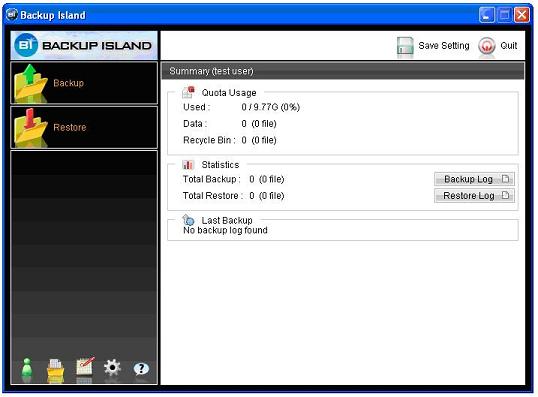Click the Quit text link
Screen dimensions: 538x397
point(508,46)
